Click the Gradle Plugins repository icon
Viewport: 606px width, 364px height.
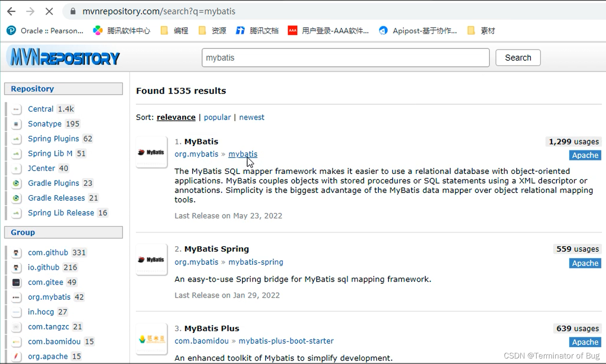pyautogui.click(x=16, y=183)
